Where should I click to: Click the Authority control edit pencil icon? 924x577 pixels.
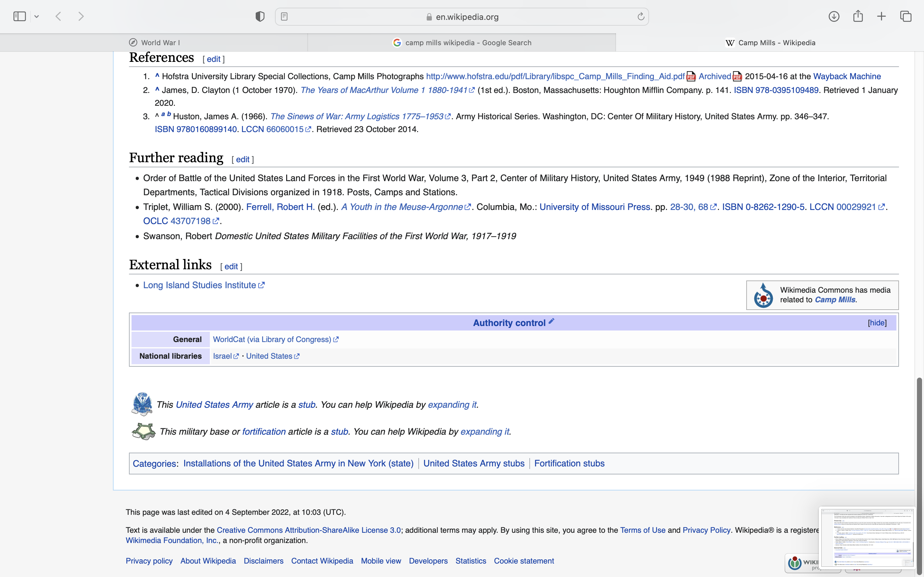(x=551, y=321)
